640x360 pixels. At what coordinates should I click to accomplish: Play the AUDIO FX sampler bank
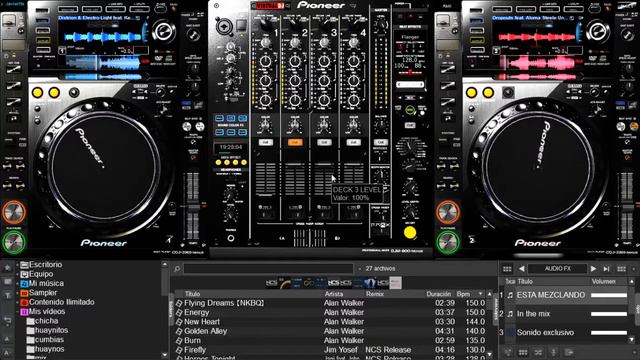click(593, 269)
